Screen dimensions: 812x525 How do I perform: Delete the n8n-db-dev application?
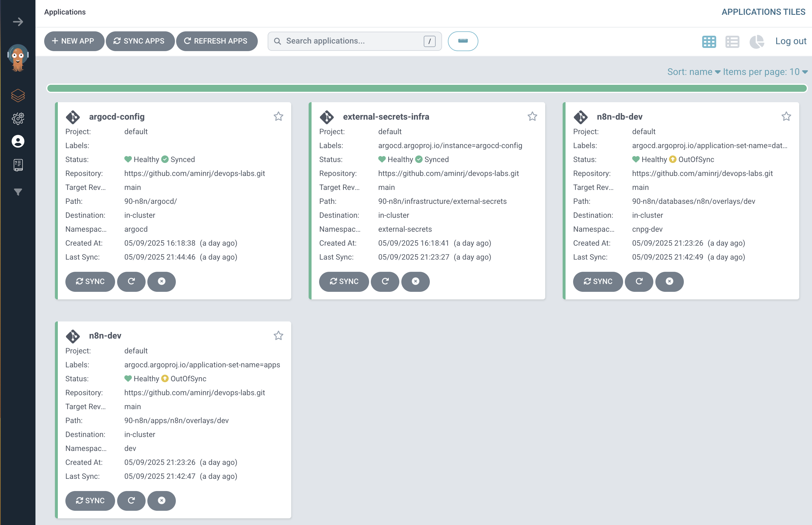click(x=669, y=281)
